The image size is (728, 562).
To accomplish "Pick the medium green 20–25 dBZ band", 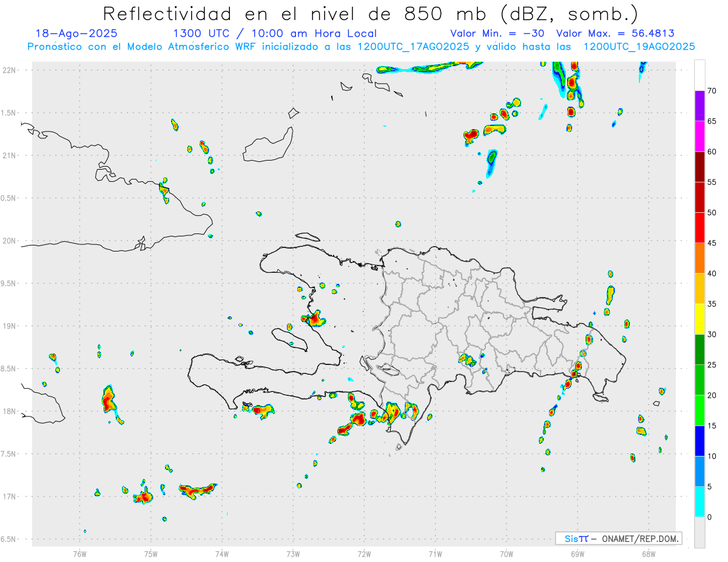I will coord(699,380).
